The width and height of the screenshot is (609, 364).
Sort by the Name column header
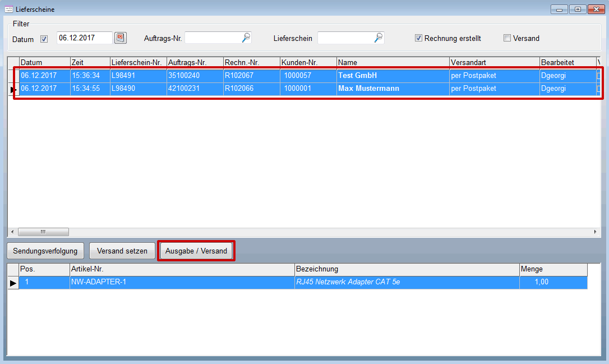pyautogui.click(x=393, y=62)
